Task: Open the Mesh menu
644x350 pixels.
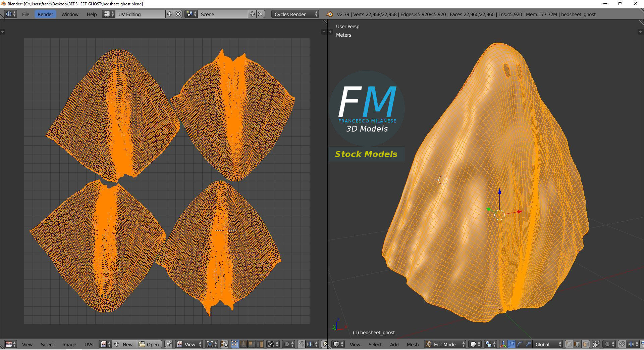Action: pyautogui.click(x=413, y=344)
